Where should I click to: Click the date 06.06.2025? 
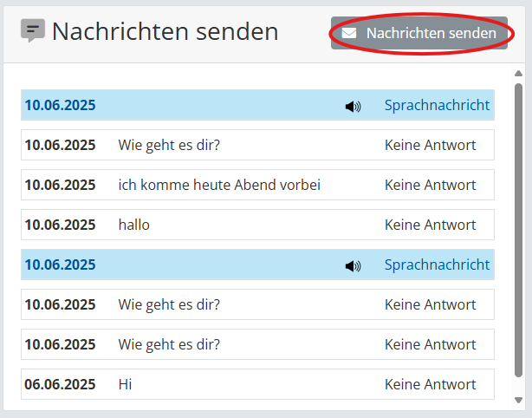[60, 384]
